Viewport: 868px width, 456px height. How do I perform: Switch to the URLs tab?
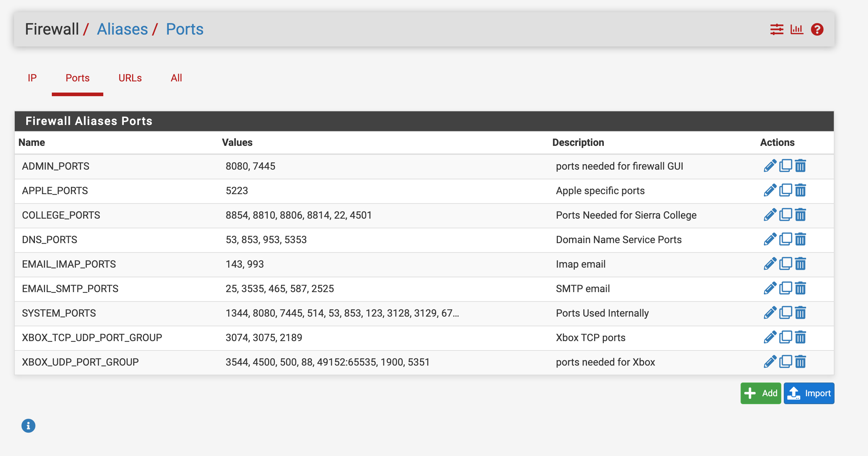click(x=130, y=78)
